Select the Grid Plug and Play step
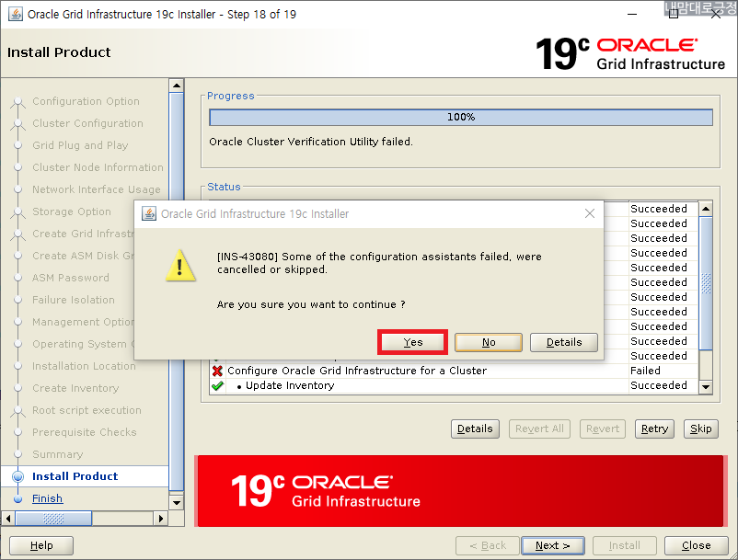 tap(80, 145)
